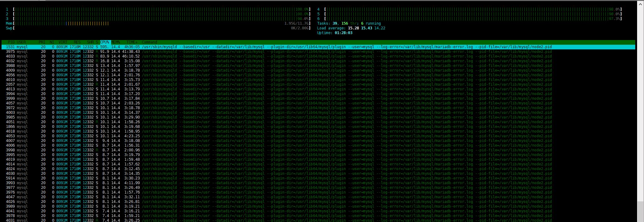Viewport: 644px width, 222px height.
Task: Select the highlighted mysqld process PID 1531
Action: tap(10, 47)
